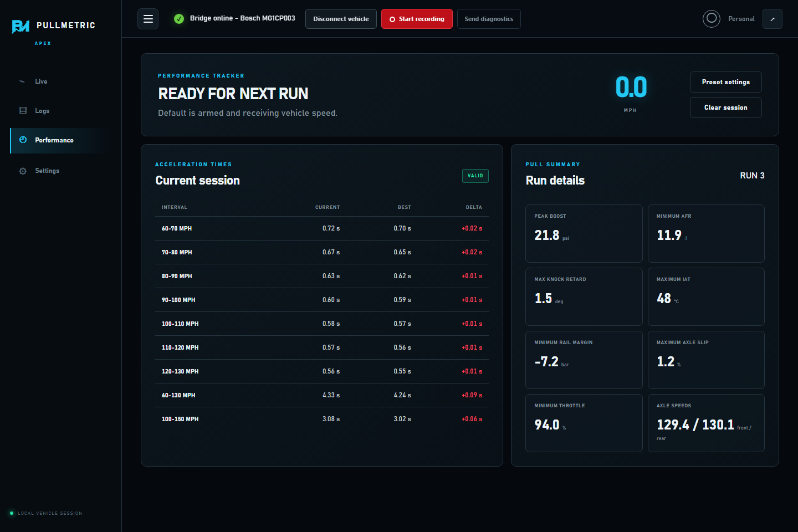Viewport: 798px width, 532px height.
Task: Click current time 4.33 s
Action: (331, 395)
